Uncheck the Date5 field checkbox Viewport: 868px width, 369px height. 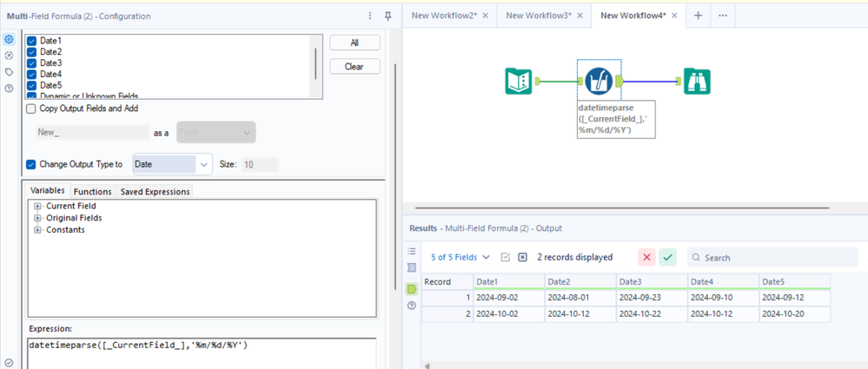click(x=31, y=85)
